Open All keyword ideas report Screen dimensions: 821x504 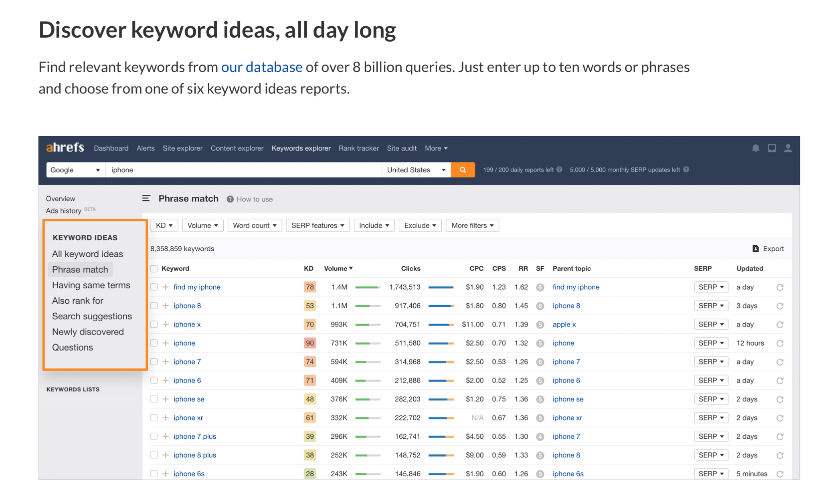[x=87, y=254]
